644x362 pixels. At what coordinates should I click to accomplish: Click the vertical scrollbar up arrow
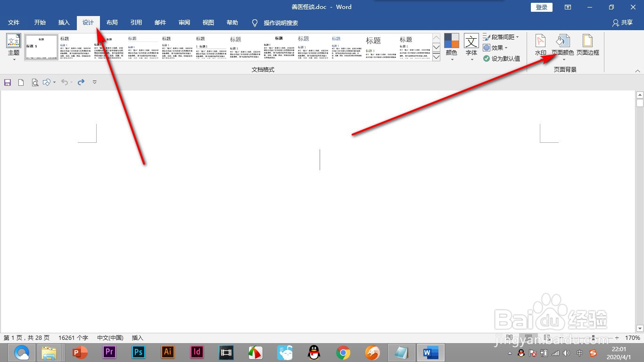click(x=640, y=95)
